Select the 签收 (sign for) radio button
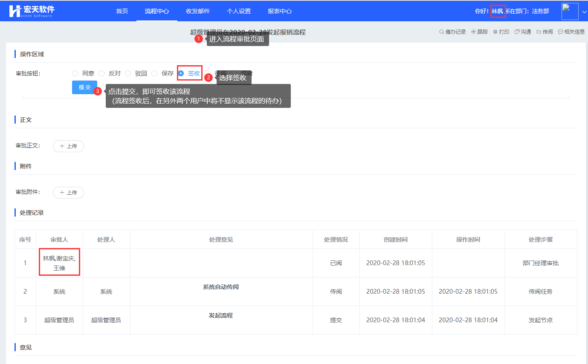Screen dimensions: 588x364 [181, 73]
